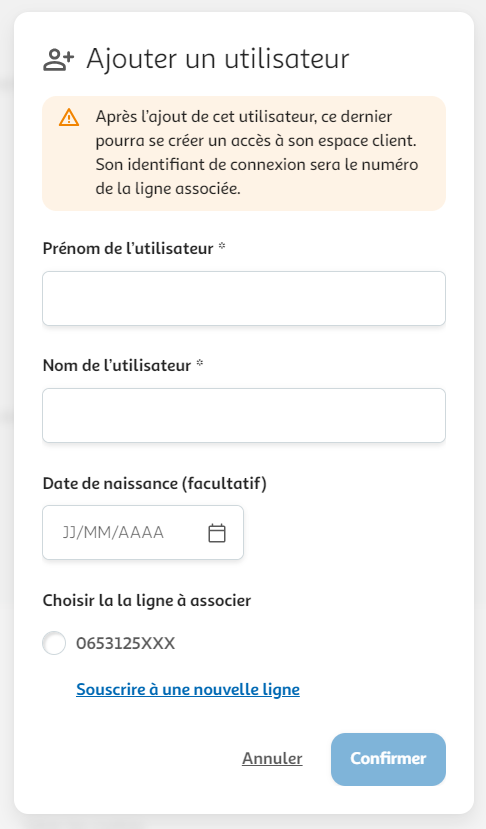This screenshot has height=829, width=486.
Task: Focus the Nom de l'utilisateur input field
Action: coord(244,416)
